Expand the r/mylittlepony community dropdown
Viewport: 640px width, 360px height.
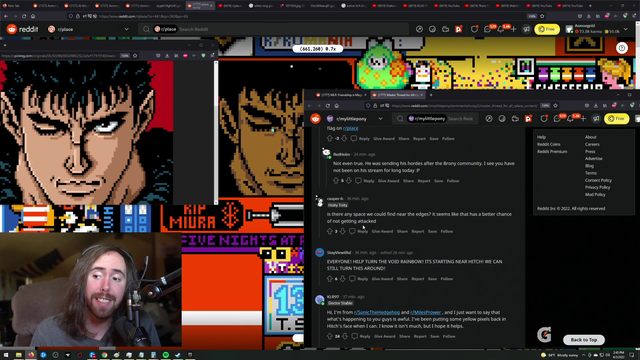click(x=380, y=119)
